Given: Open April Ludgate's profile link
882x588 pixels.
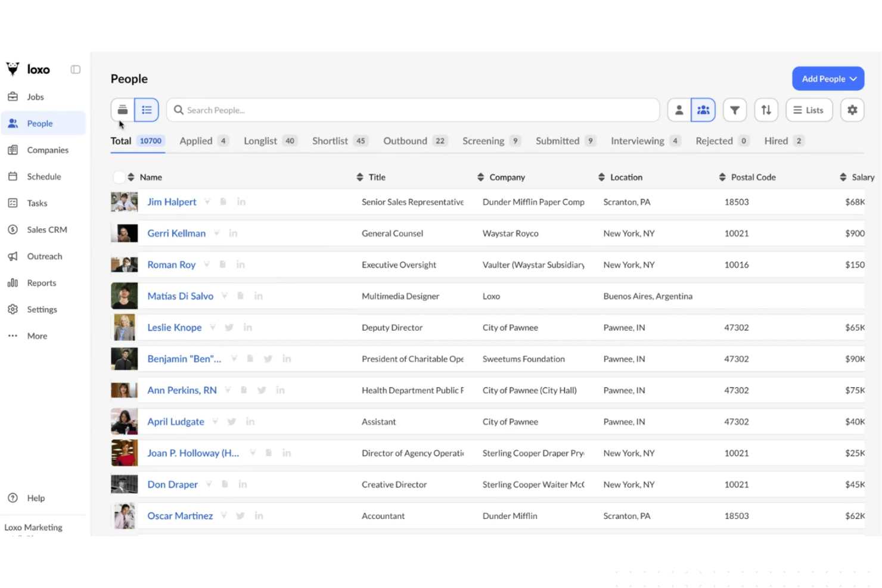Looking at the screenshot, I should pos(176,422).
